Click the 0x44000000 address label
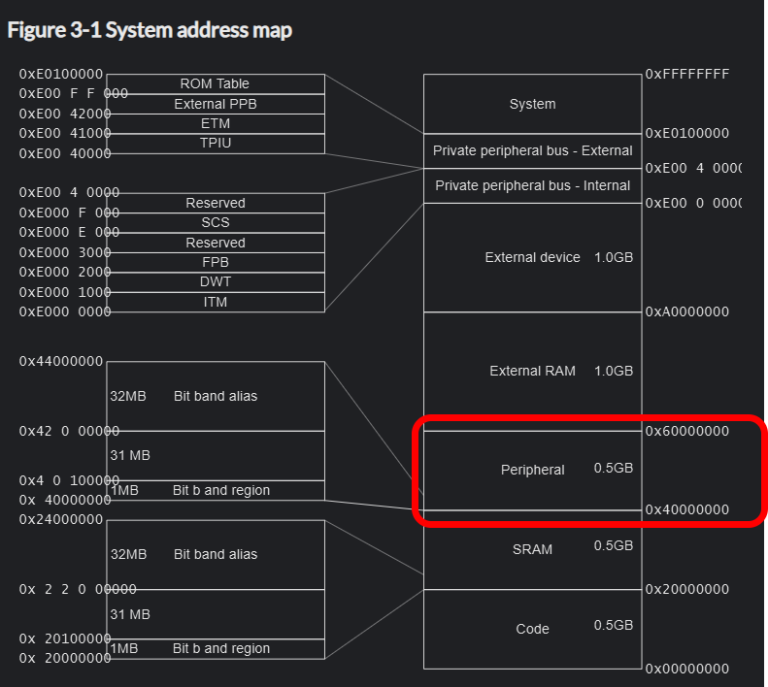 [61, 361]
